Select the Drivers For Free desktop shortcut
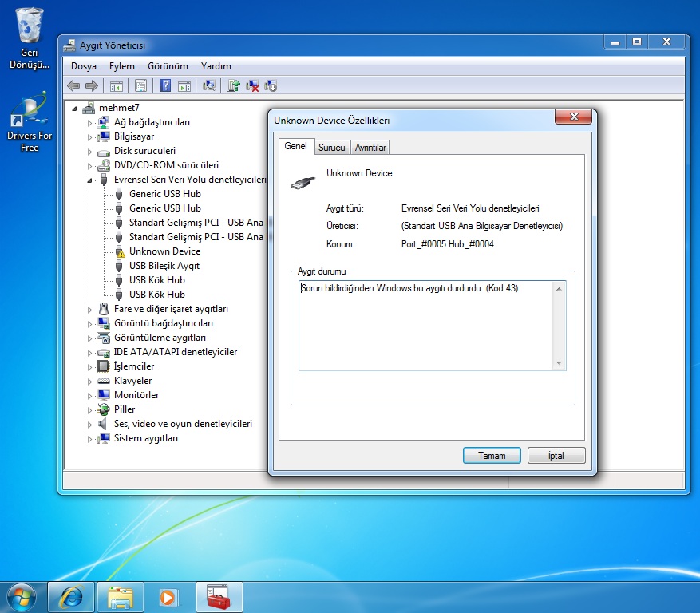Screen dimensions: 700x613 point(30,122)
